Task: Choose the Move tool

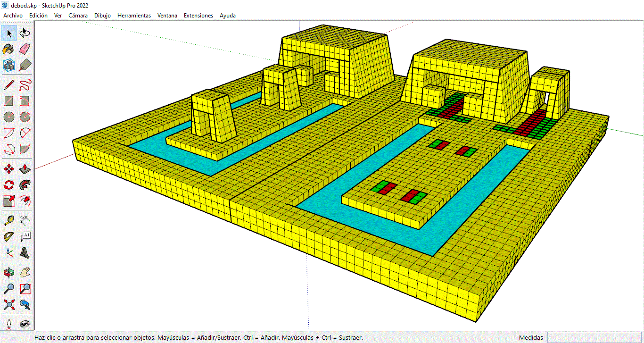Action: (9, 168)
